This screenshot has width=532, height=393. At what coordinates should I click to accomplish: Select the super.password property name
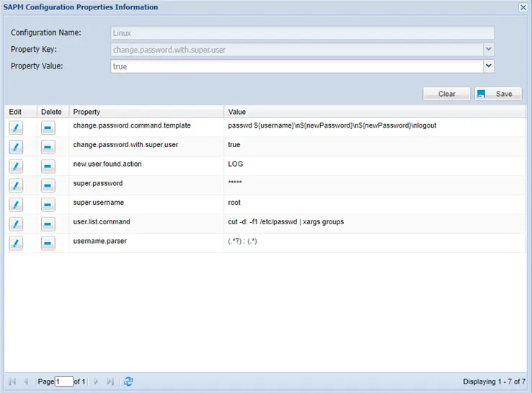pyautogui.click(x=98, y=183)
